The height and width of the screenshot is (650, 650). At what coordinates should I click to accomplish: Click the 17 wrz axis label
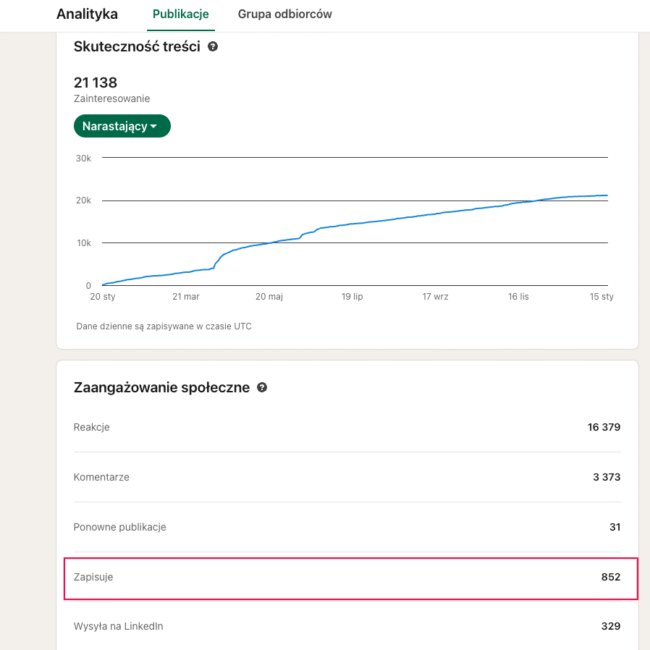click(435, 296)
